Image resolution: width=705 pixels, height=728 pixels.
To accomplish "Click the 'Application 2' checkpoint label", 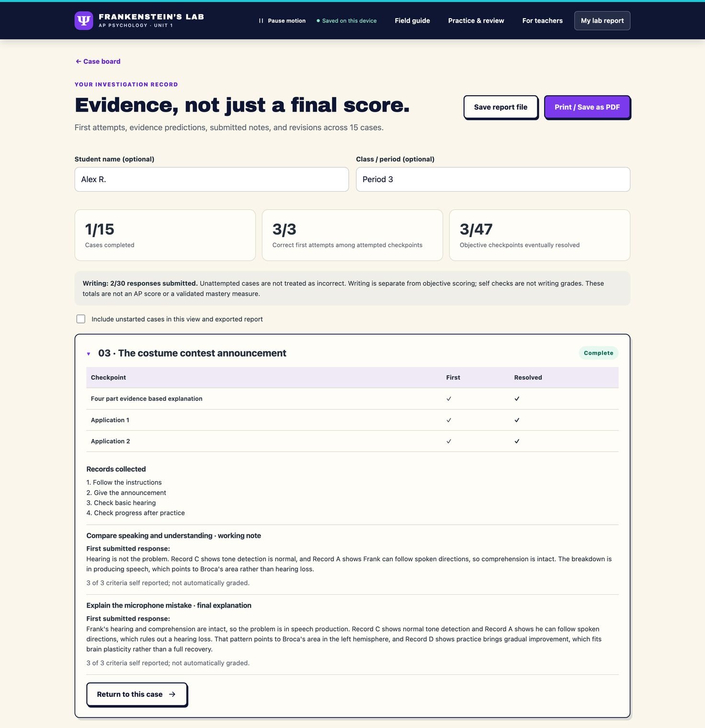I will pos(111,441).
